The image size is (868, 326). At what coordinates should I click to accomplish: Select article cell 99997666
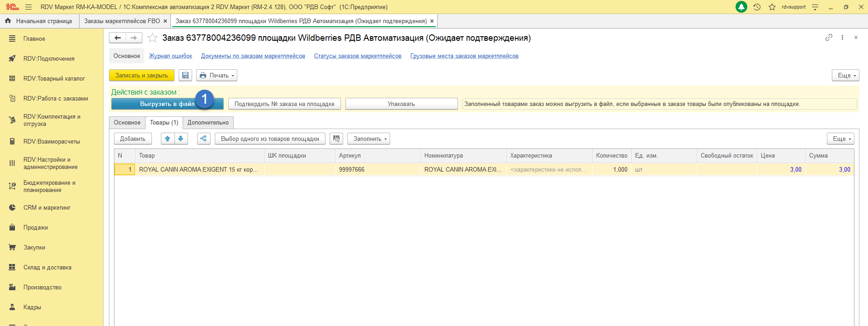[x=378, y=170]
